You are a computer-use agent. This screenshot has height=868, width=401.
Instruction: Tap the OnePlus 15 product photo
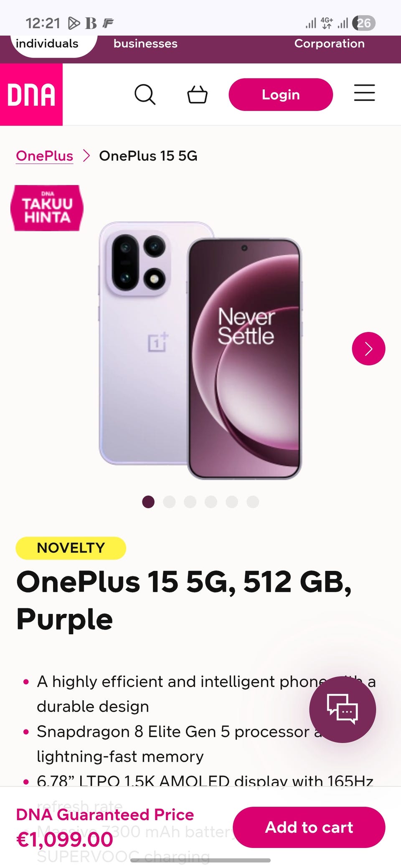[x=200, y=351]
